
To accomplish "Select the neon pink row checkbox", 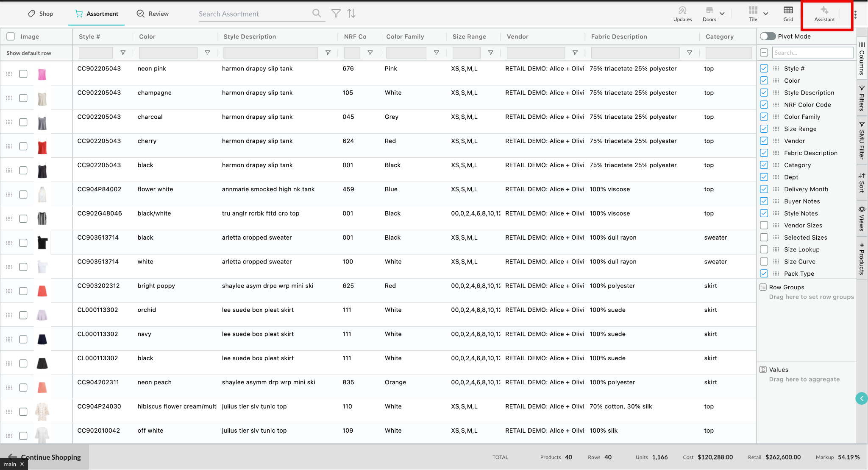I will point(23,74).
